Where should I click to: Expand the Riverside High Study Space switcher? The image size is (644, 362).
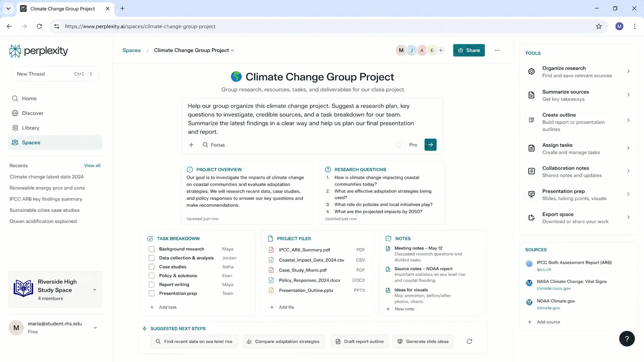[x=95, y=290]
